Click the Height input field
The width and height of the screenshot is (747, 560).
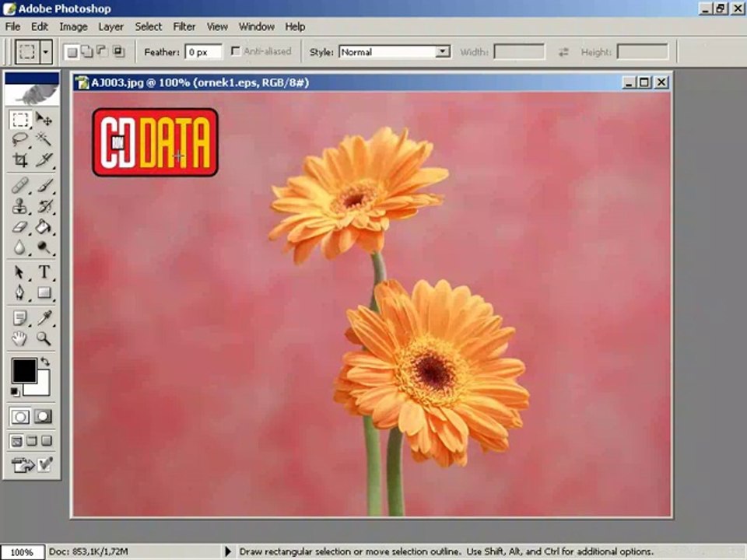[642, 51]
